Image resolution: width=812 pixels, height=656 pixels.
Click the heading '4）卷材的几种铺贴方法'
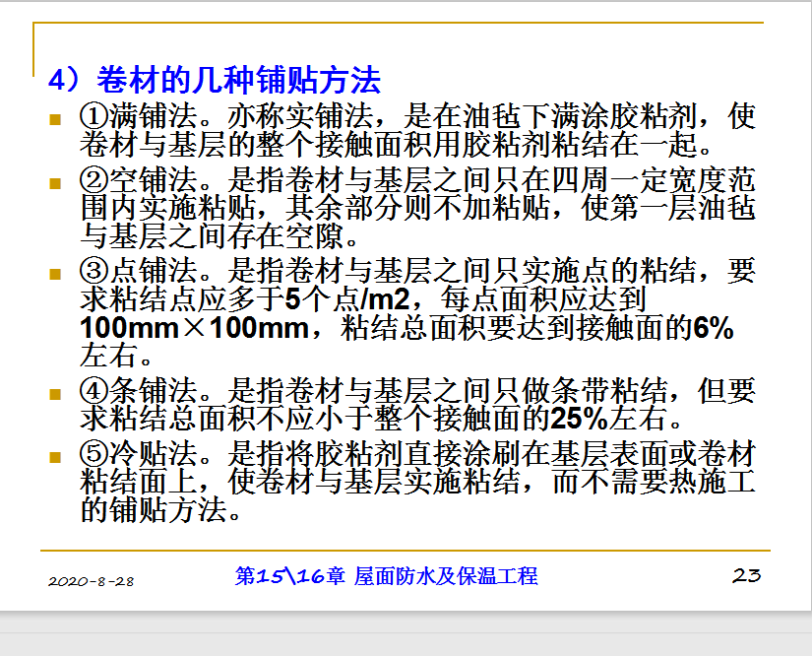click(x=215, y=80)
